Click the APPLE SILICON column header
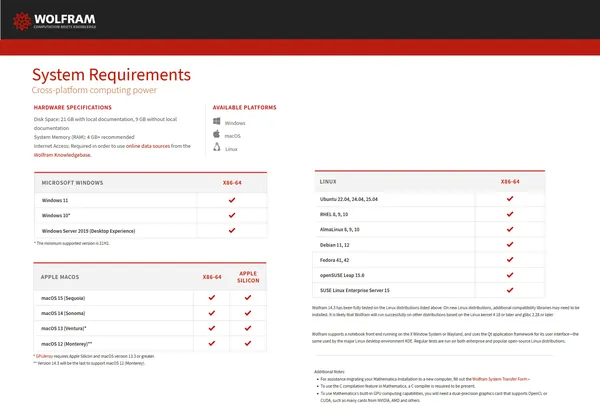The image size is (600, 419). [x=248, y=277]
